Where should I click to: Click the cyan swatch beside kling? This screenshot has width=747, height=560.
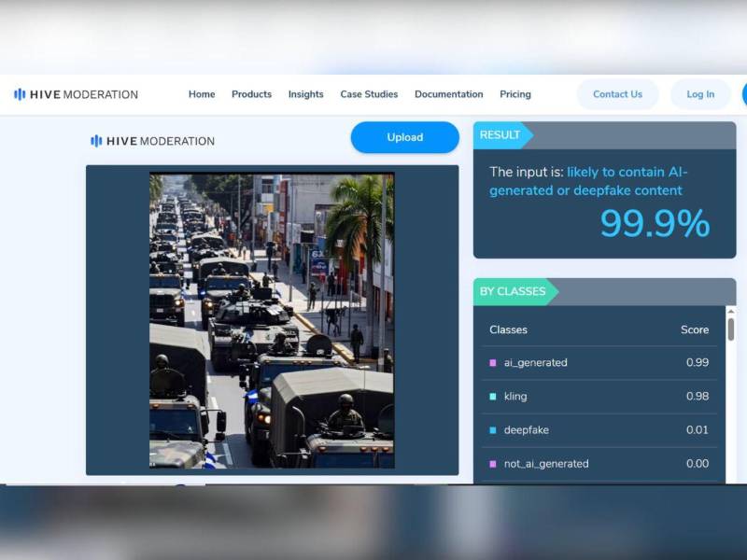pos(493,397)
